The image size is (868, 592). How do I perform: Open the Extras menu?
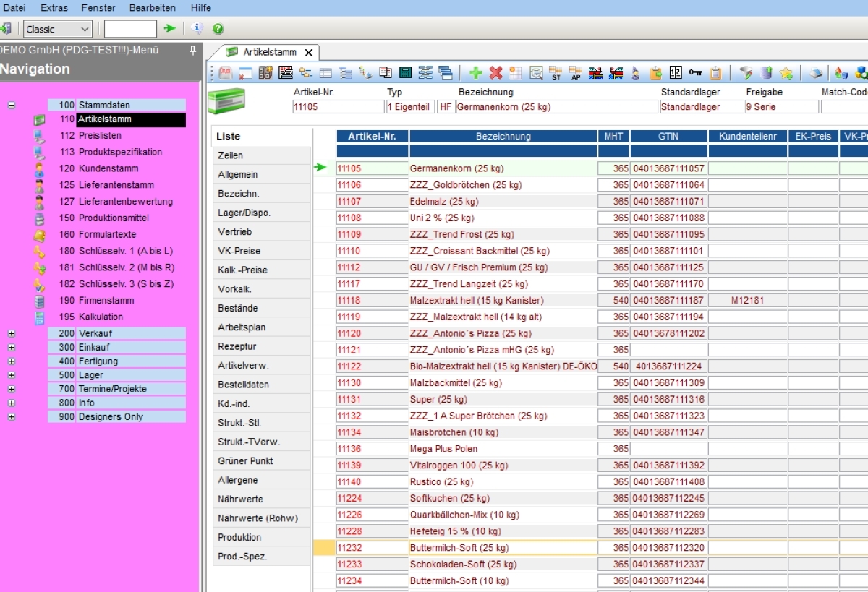[54, 8]
